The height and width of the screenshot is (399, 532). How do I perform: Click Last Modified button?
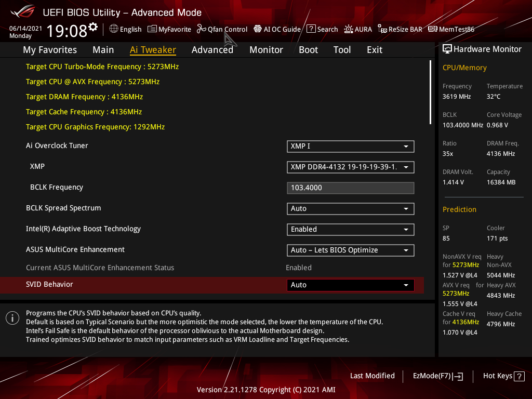point(372,376)
